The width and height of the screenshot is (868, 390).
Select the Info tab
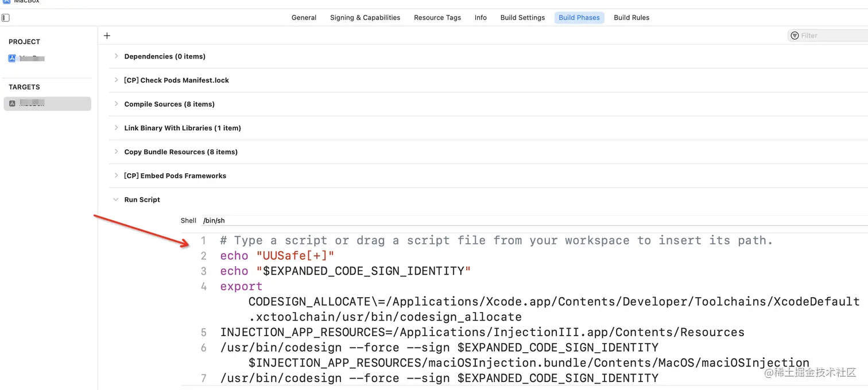point(480,18)
